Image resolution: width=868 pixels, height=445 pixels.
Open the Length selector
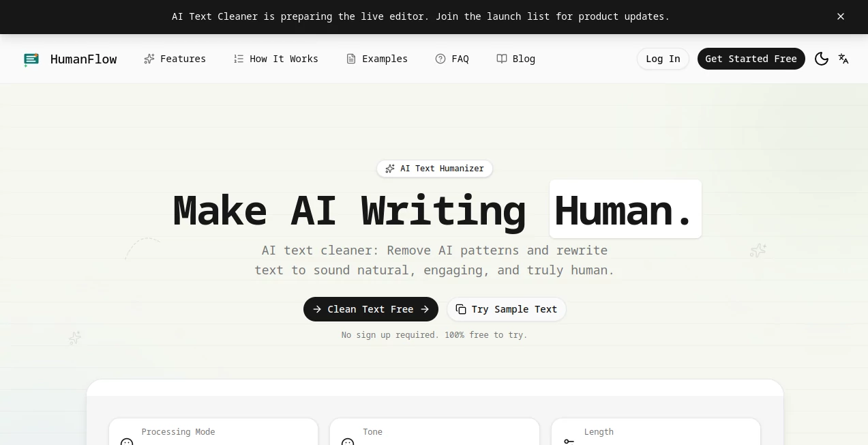(x=656, y=432)
